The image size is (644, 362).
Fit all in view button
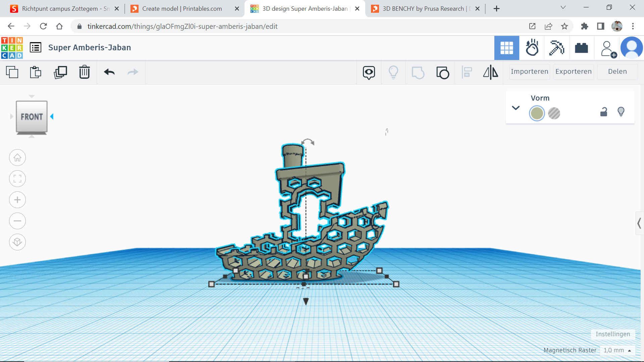point(17,179)
